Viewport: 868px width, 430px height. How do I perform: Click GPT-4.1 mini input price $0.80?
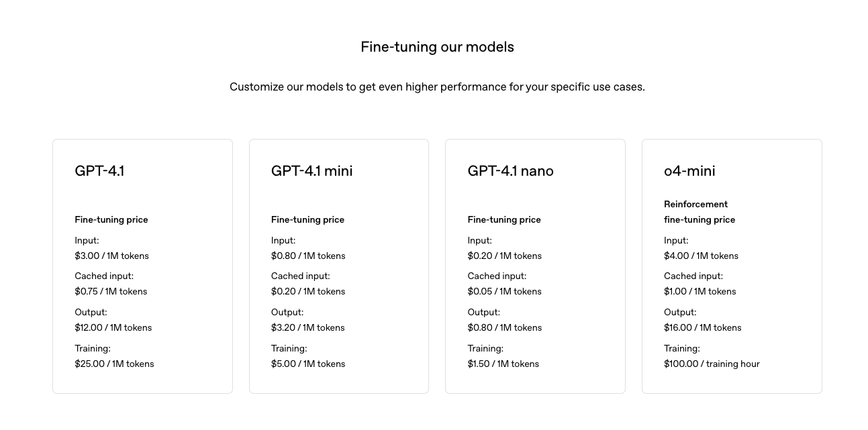point(308,256)
